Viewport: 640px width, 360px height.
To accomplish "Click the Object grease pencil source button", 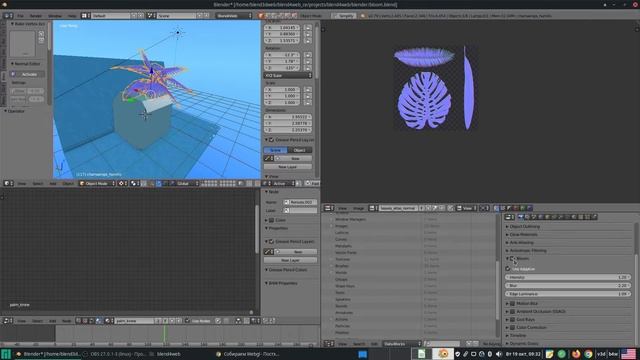I will pos(300,150).
